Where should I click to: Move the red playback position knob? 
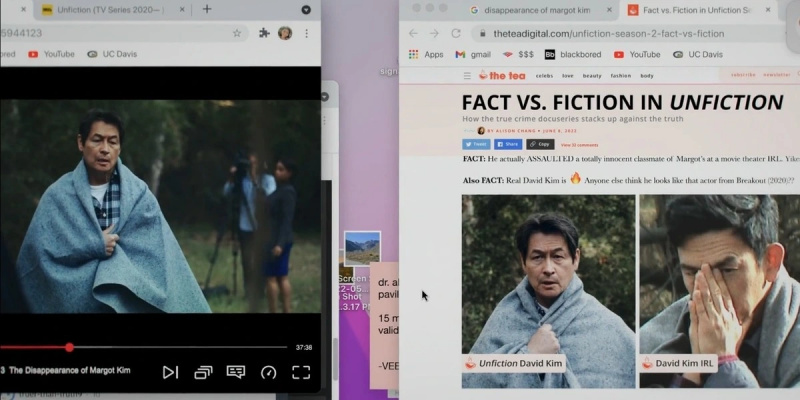(69, 347)
